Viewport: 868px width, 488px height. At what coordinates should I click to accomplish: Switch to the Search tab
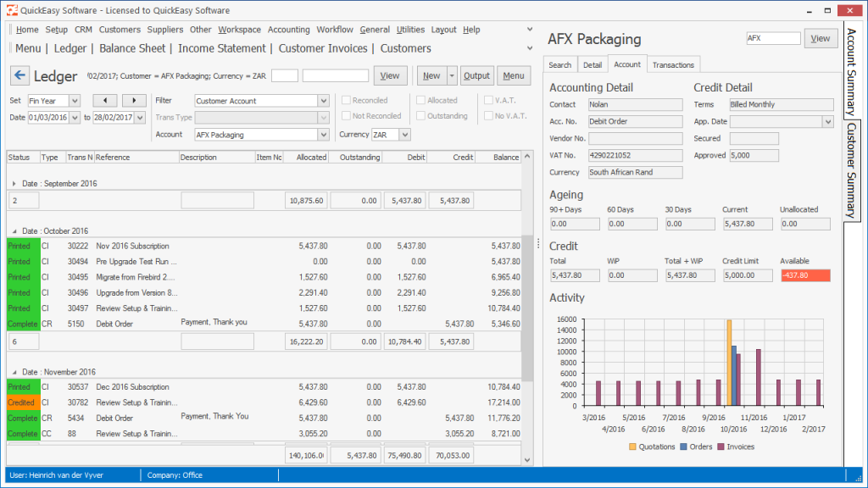[x=559, y=64]
